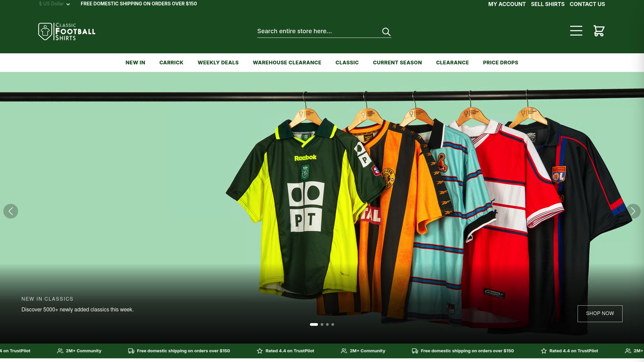Click the leftmost community people icon in ticker
The width and height of the screenshot is (644, 362).
point(60,351)
